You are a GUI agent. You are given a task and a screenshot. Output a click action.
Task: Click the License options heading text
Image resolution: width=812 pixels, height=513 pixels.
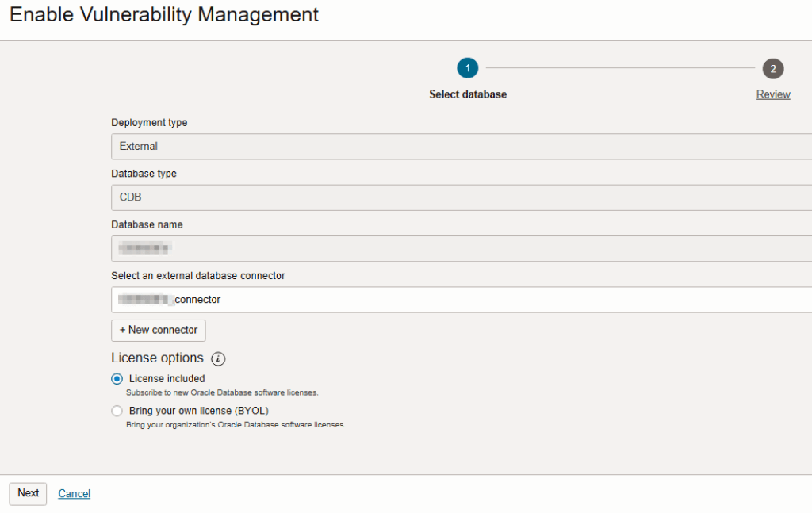[157, 358]
